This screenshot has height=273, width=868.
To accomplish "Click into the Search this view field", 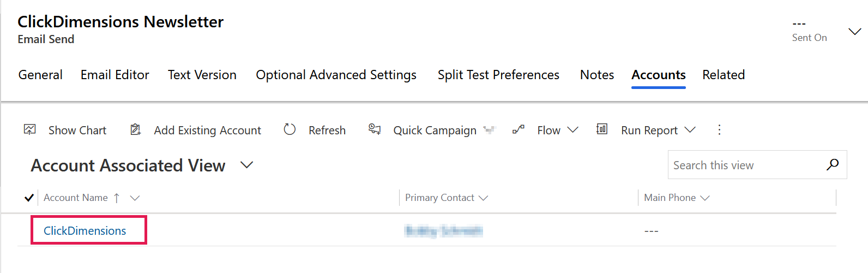I will 747,165.
